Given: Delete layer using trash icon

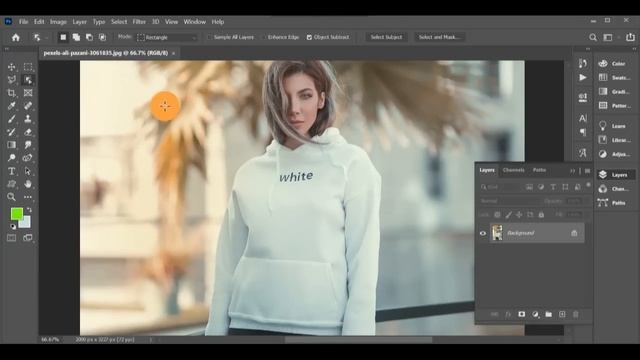Looking at the screenshot, I should tap(576, 314).
